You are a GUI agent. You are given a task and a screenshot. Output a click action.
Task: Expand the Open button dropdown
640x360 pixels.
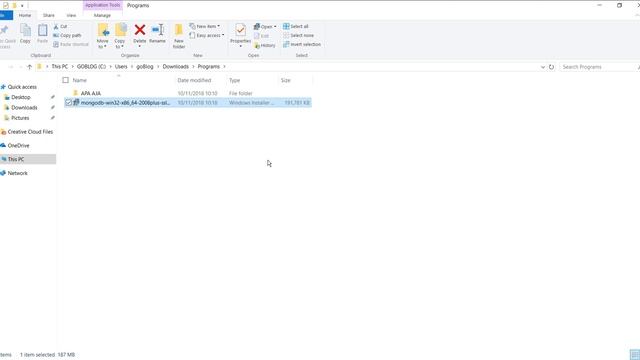[275, 27]
